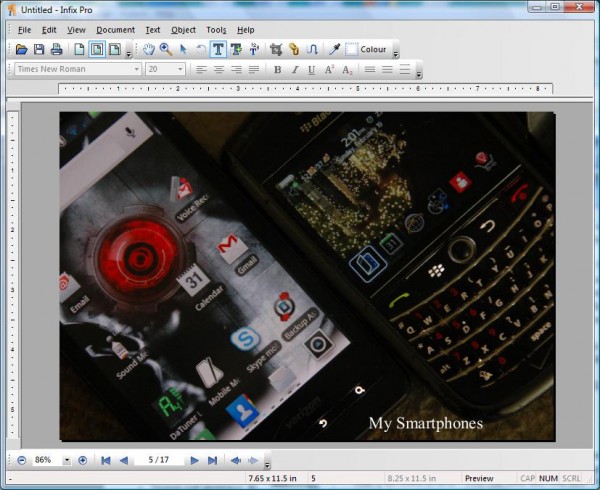
Task: Select the Text Plus tool
Action: tap(236, 49)
